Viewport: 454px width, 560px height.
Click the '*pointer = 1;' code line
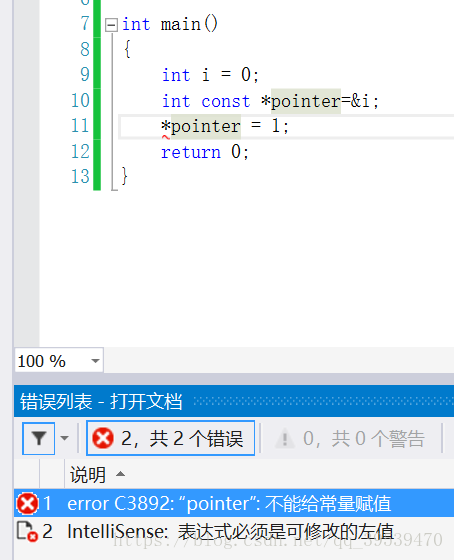point(225,126)
